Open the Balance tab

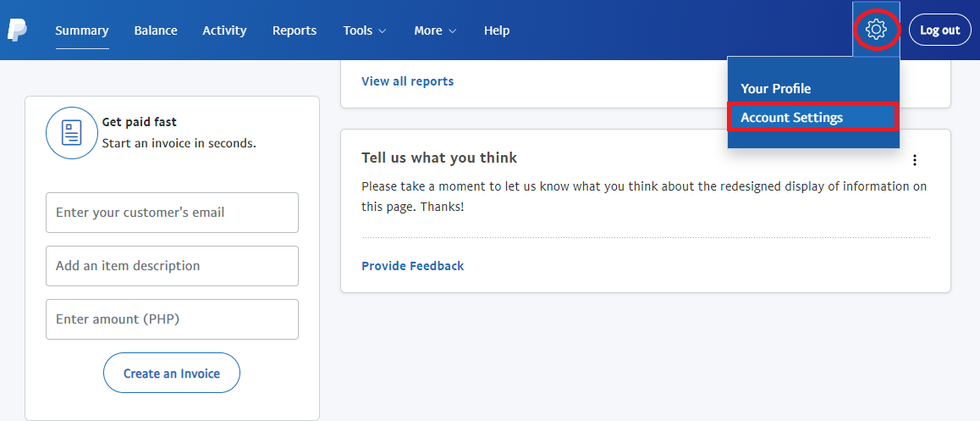pyautogui.click(x=156, y=30)
